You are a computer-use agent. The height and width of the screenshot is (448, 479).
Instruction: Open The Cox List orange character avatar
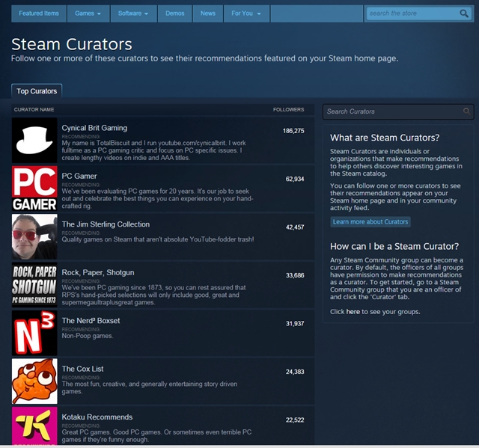click(x=34, y=381)
